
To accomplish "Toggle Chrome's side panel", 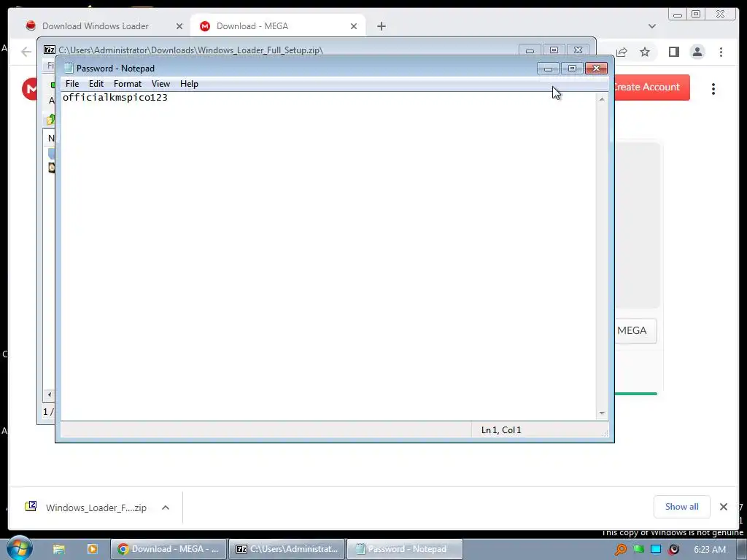I will pos(673,52).
